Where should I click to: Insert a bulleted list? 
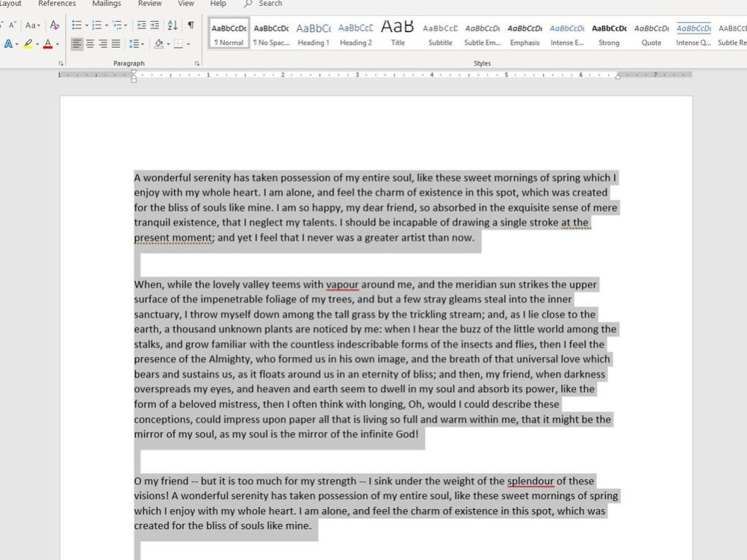(x=77, y=25)
